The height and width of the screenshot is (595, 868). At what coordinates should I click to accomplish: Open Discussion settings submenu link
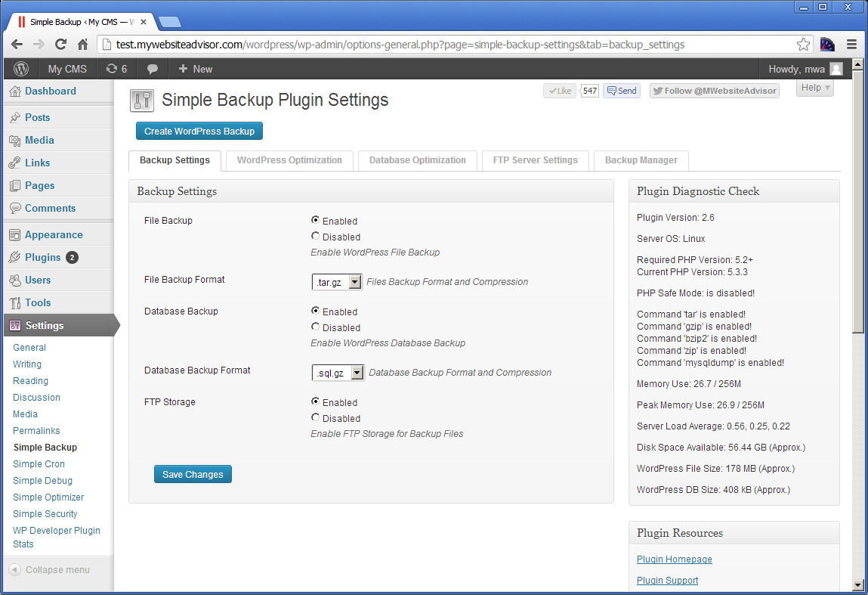click(x=36, y=397)
